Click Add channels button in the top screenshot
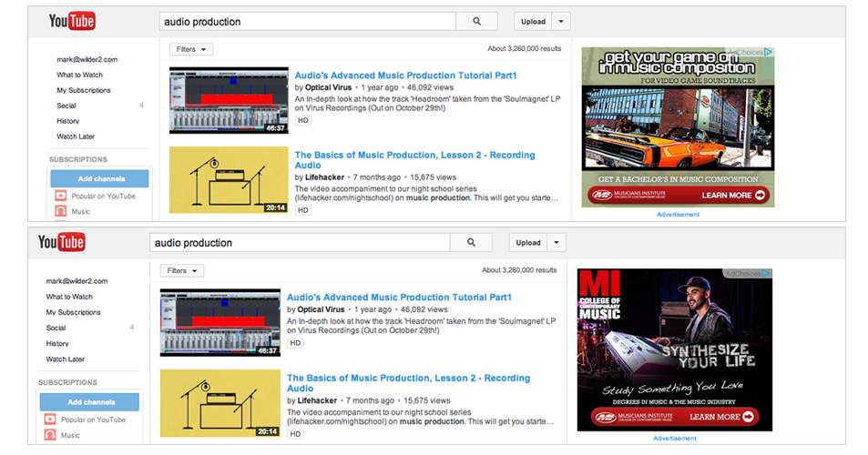The height and width of the screenshot is (455, 868). click(99, 178)
